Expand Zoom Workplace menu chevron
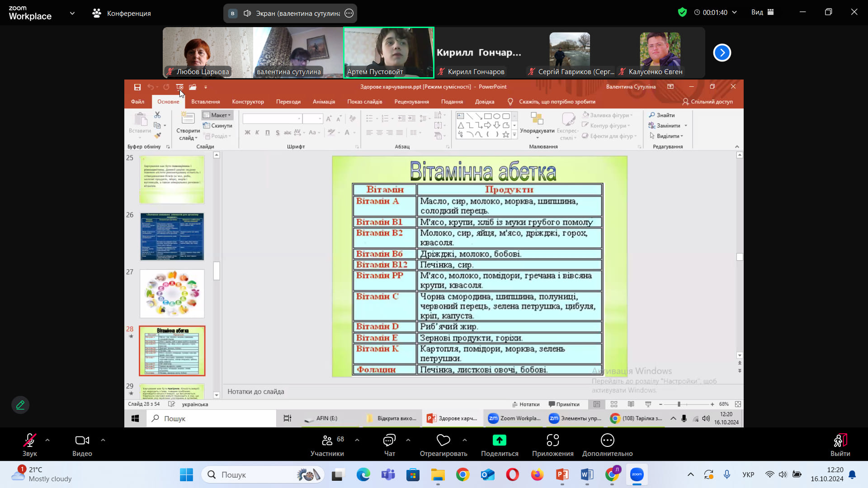This screenshot has width=868, height=488. click(72, 13)
